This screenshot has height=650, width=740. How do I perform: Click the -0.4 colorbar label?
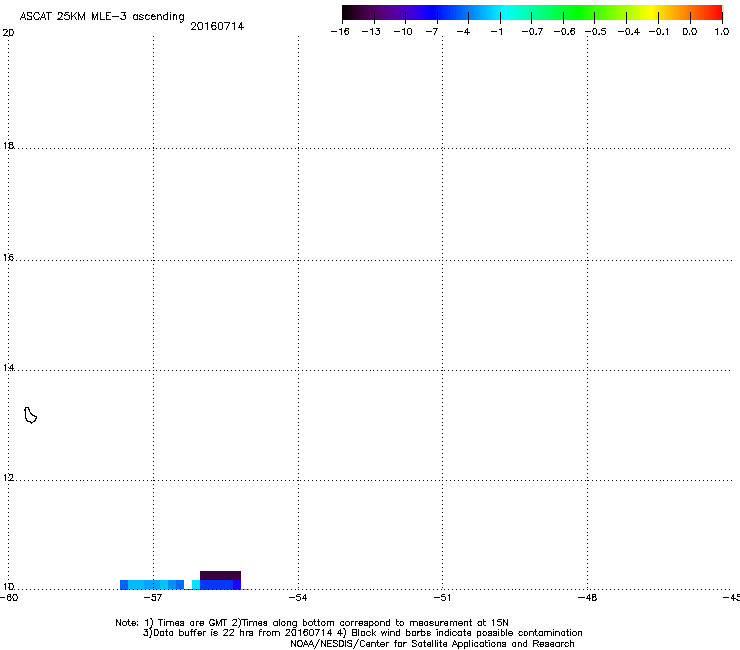pyautogui.click(x=629, y=32)
